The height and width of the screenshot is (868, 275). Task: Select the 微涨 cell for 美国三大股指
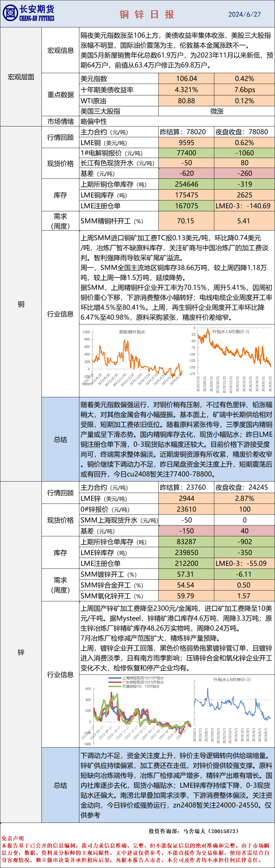[217, 111]
